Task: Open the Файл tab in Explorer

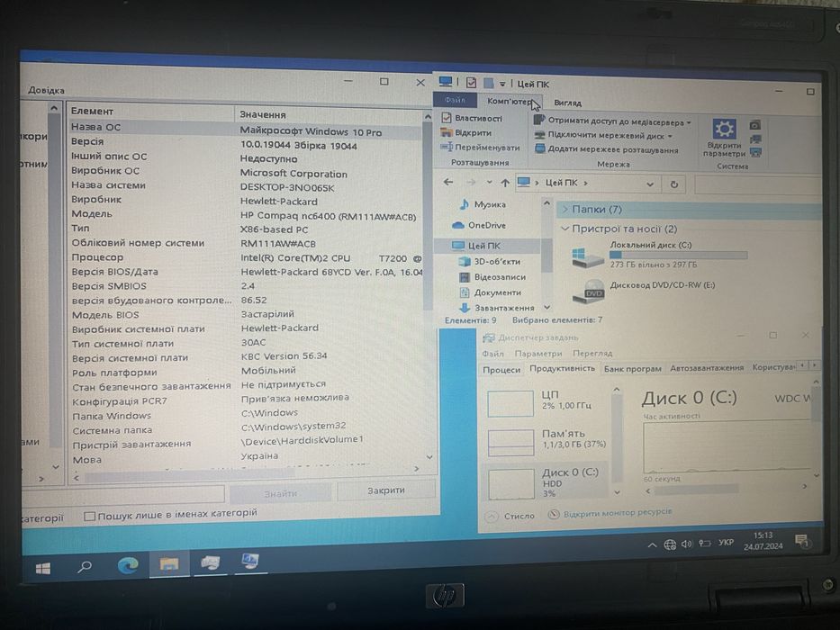Action: click(455, 100)
